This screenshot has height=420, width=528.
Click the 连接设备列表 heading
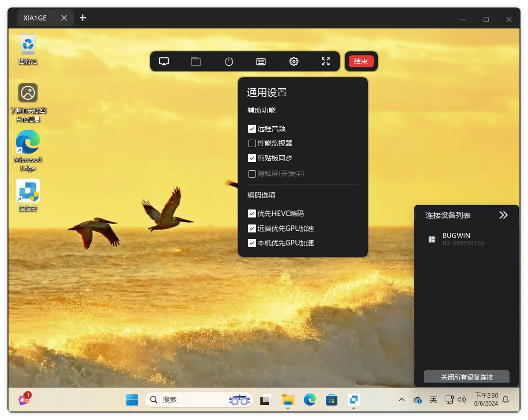448,215
